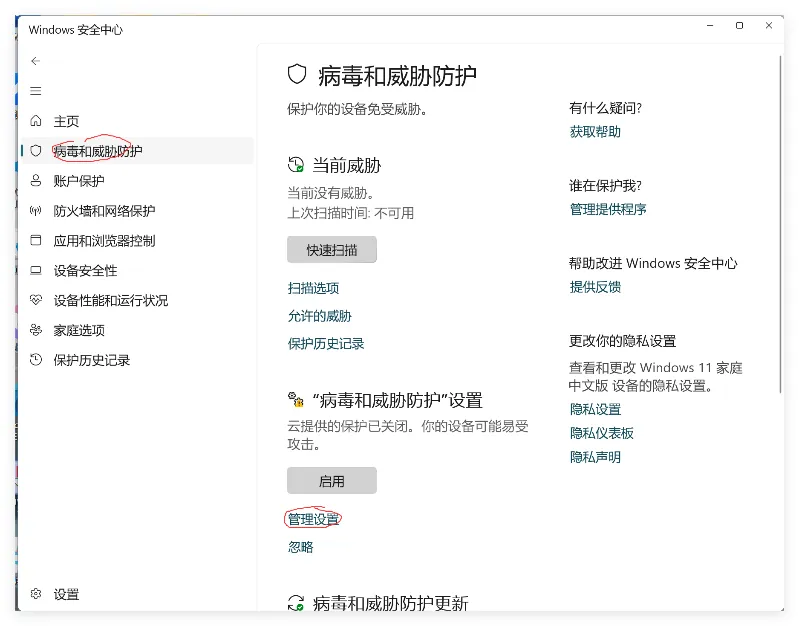Click the Windows 安全中心 title text
Viewport: 799px width, 626px height.
tap(75, 30)
